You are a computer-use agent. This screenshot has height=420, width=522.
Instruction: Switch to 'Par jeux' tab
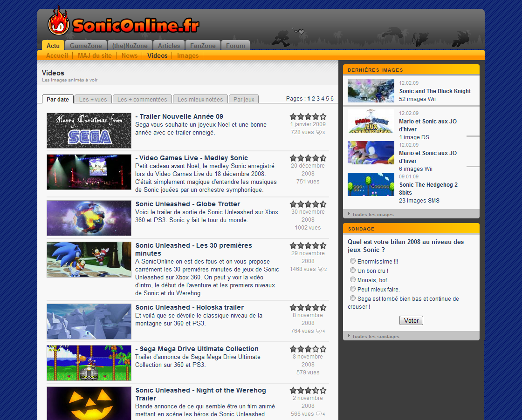click(244, 99)
